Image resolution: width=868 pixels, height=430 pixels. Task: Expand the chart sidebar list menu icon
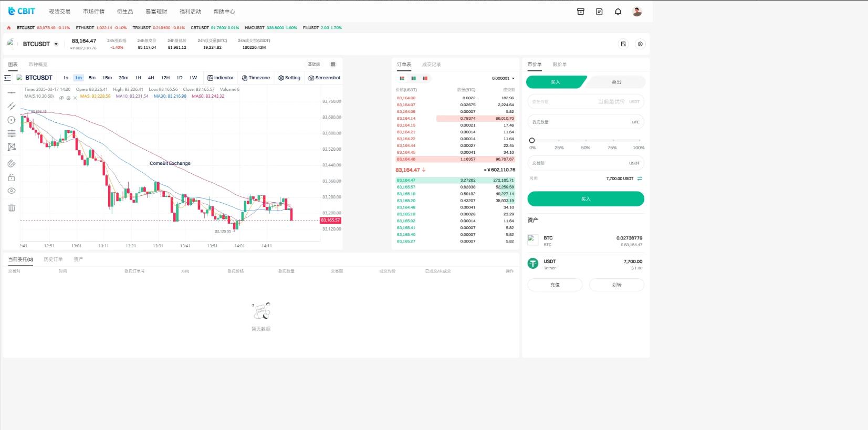click(x=7, y=78)
